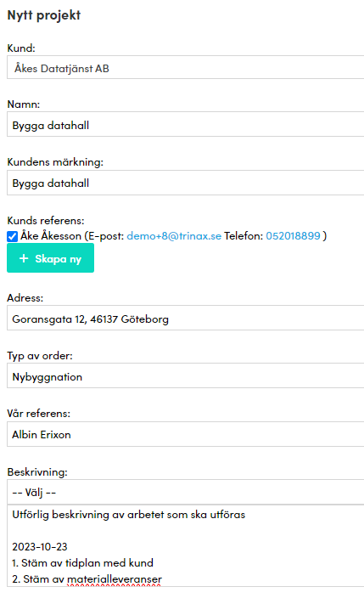Image resolution: width=364 pixels, height=598 pixels.
Task: Click the phone number 052018899 link
Action: point(293,236)
